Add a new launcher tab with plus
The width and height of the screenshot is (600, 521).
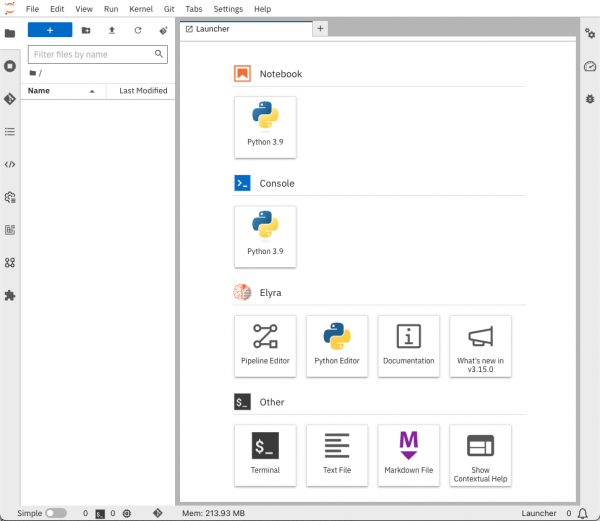click(x=320, y=29)
